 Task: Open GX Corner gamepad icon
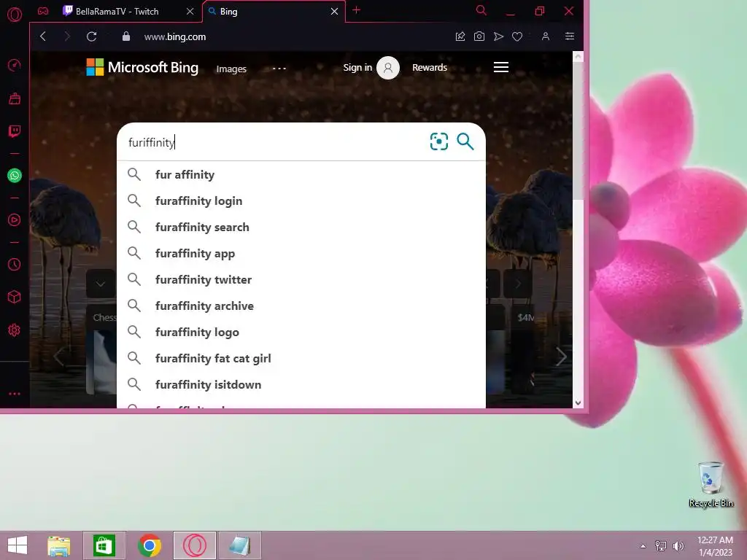[x=43, y=11]
